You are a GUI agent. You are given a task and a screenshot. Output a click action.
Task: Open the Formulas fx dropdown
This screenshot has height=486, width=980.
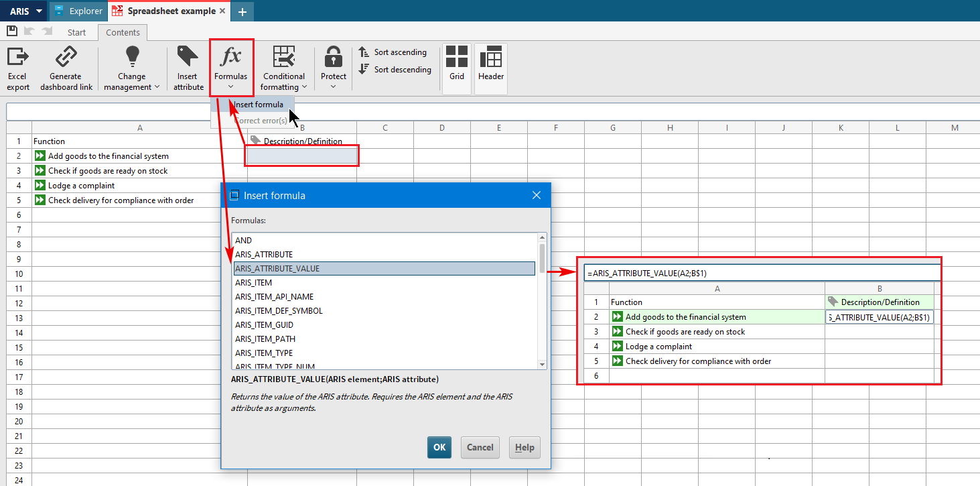pos(231,67)
